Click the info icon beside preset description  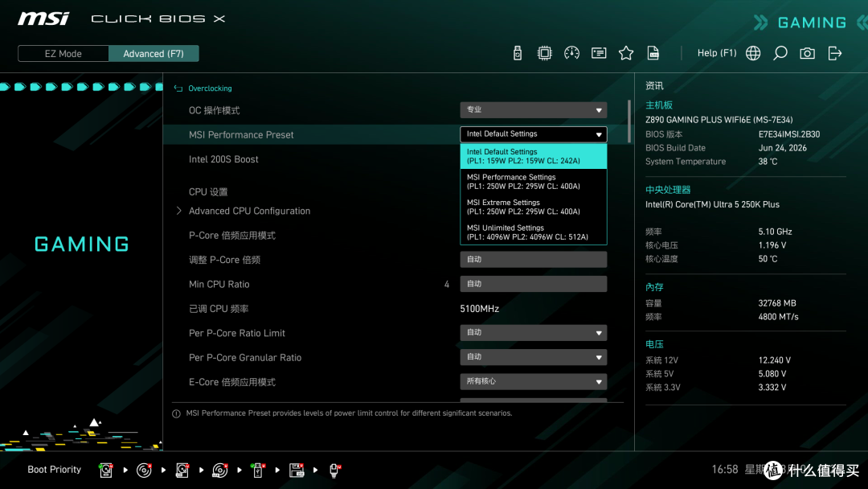coord(176,413)
